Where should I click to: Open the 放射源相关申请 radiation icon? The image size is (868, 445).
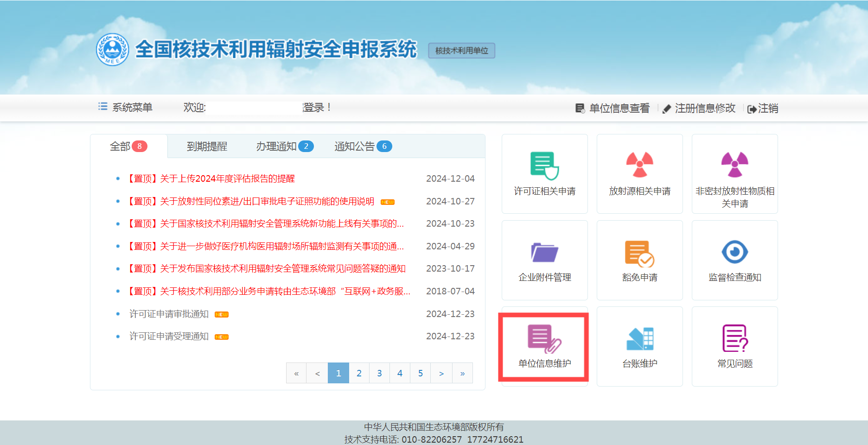click(x=639, y=165)
